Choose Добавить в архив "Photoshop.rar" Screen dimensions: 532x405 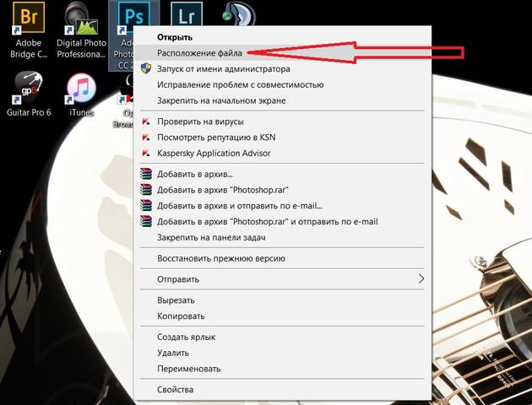click(283, 190)
